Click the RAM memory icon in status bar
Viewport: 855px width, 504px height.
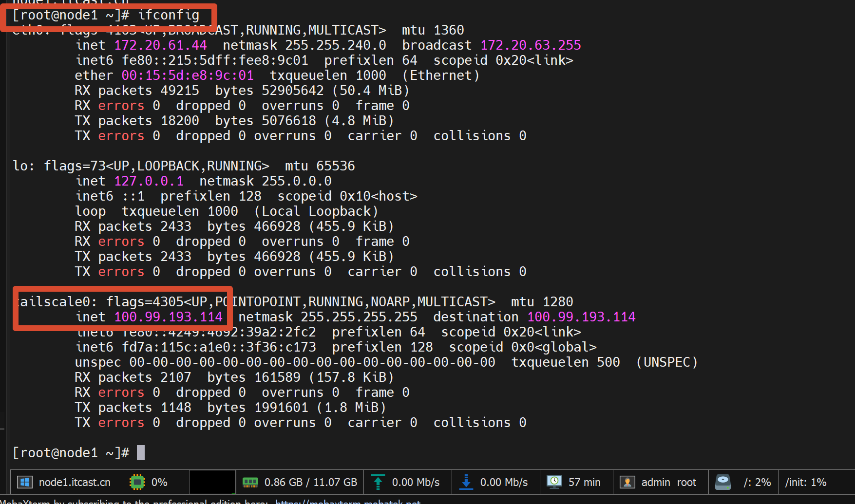(x=250, y=482)
